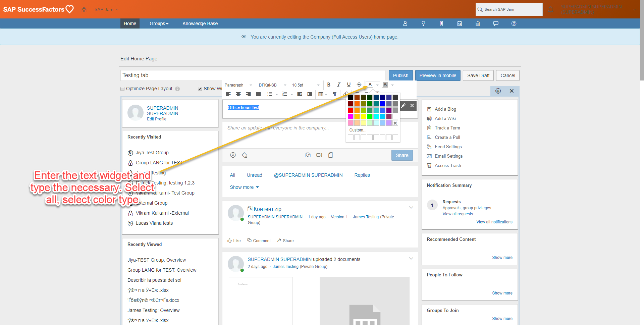This screenshot has height=325, width=644.
Task: Click the no-color X swatch
Action: [x=395, y=123]
